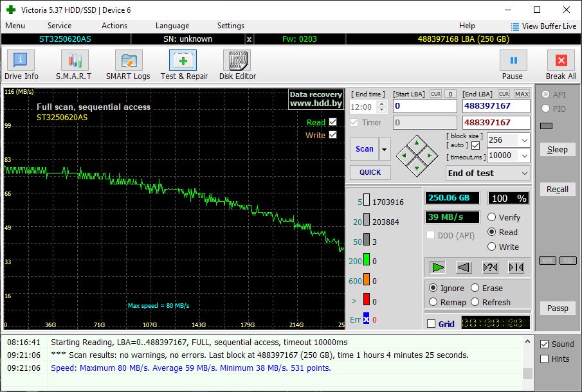Open SMART Logs
582x392 pixels.
pyautogui.click(x=128, y=61)
